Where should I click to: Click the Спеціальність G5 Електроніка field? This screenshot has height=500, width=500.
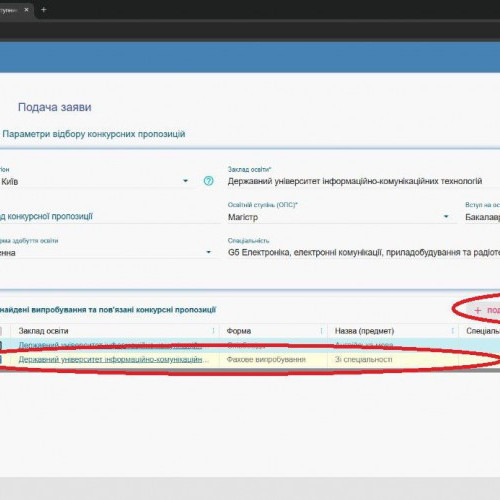point(364,252)
